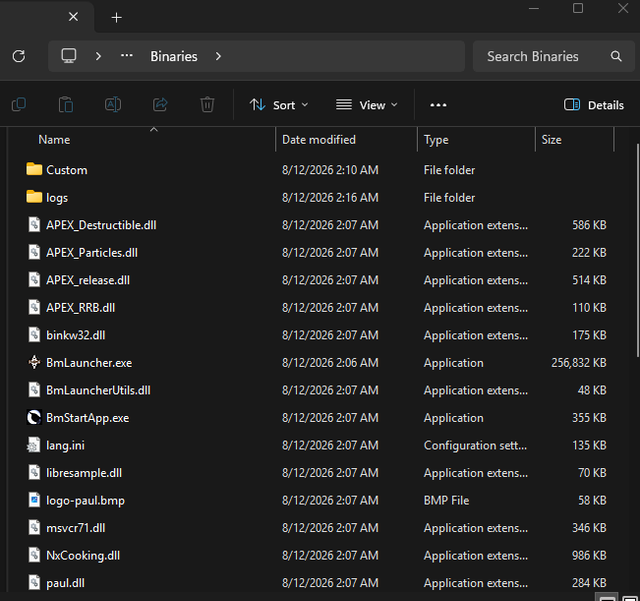Screen dimensions: 640x601
Task: Click the BmStartApp.exe file name
Action: (x=87, y=418)
